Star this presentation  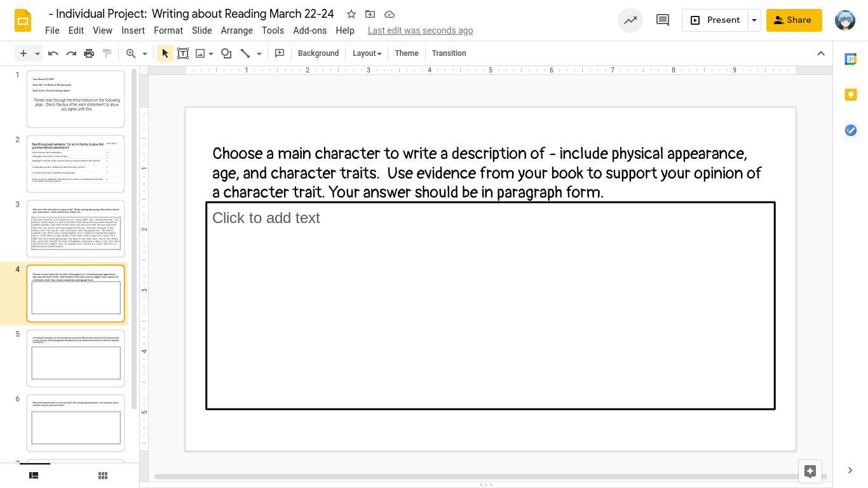[351, 14]
